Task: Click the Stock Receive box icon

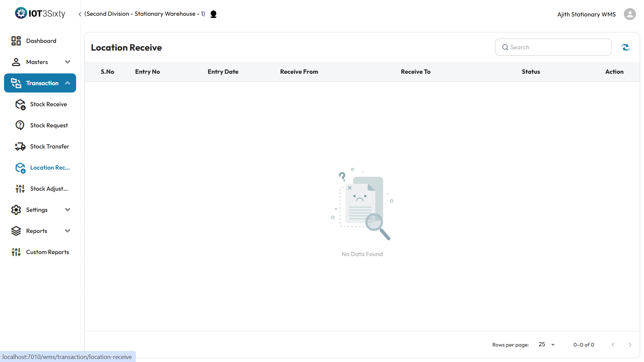Action: pos(20,104)
